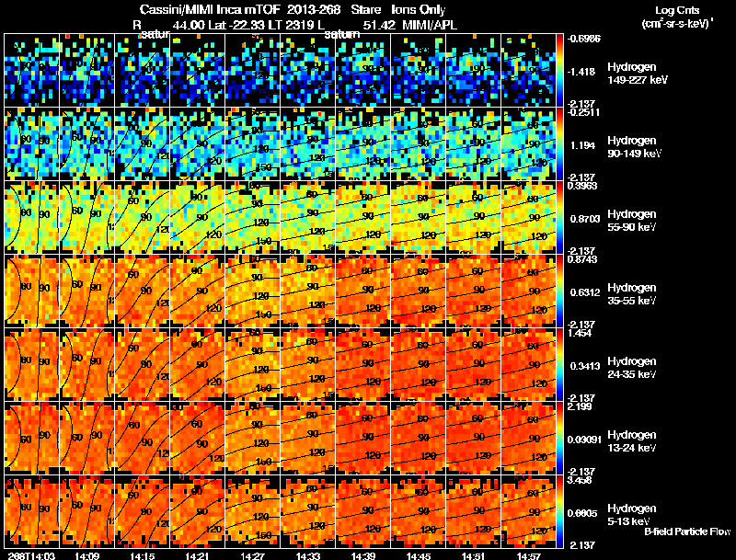Viewport: 736px width, 560px height.
Task: Click the 'Hydrogen 90-149 keV' row label
Action: click(x=634, y=147)
